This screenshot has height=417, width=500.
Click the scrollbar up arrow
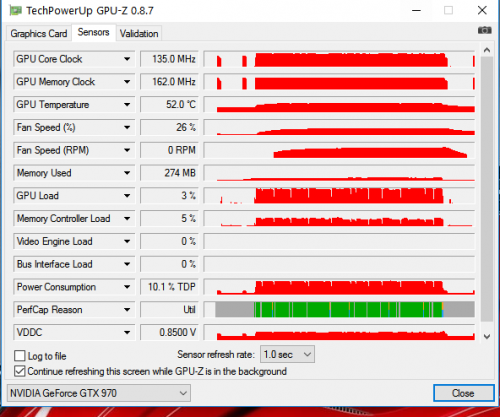(487, 50)
